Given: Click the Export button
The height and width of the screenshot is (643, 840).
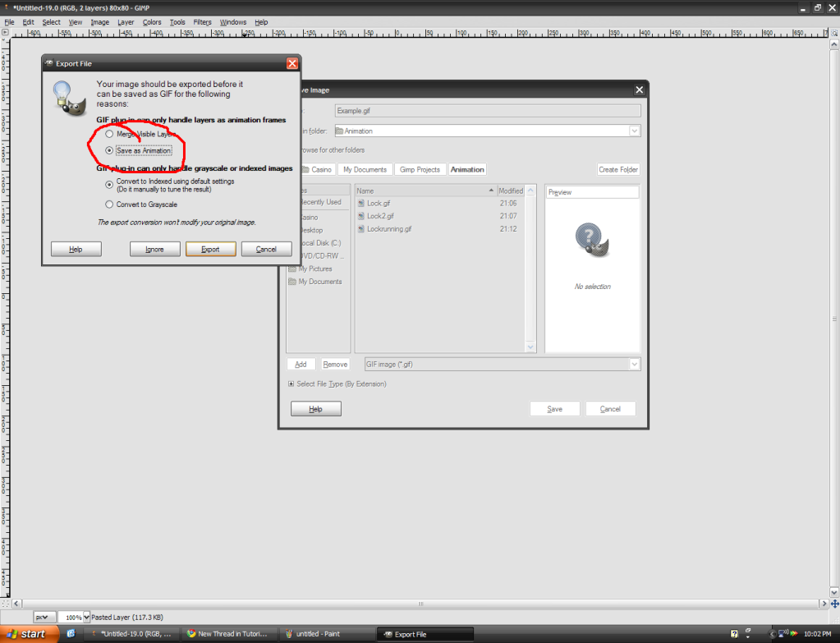Looking at the screenshot, I should pyautogui.click(x=210, y=248).
